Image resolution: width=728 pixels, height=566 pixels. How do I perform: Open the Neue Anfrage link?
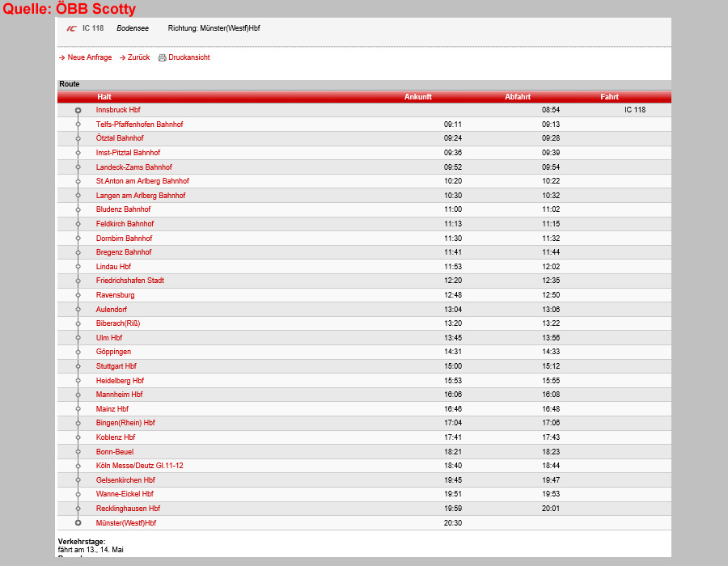(x=90, y=57)
